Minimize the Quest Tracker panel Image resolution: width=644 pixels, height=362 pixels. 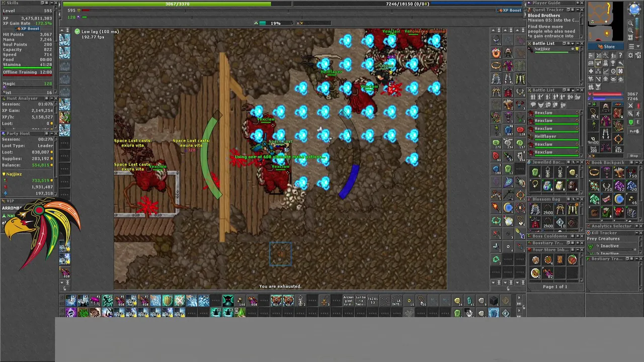(578, 10)
